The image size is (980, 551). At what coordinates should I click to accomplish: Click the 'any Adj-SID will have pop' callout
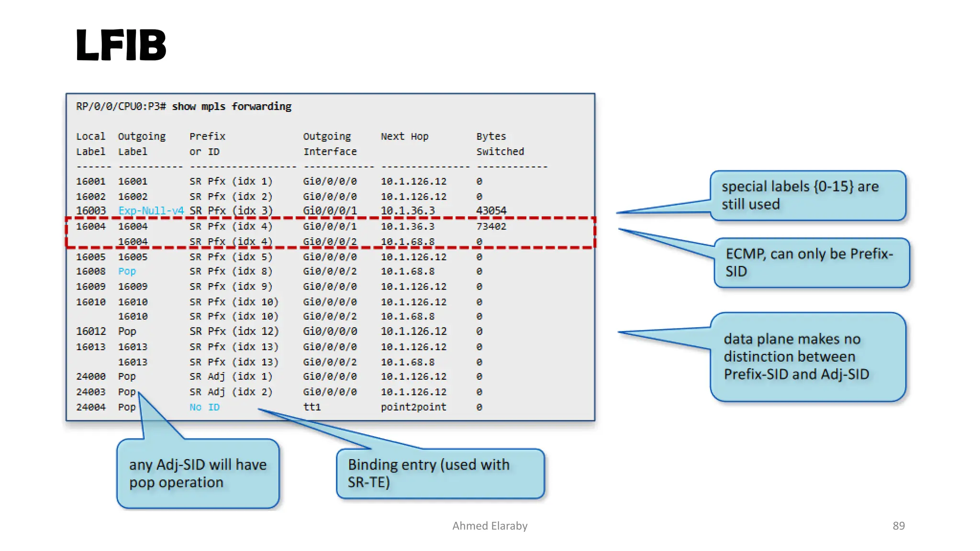click(198, 473)
